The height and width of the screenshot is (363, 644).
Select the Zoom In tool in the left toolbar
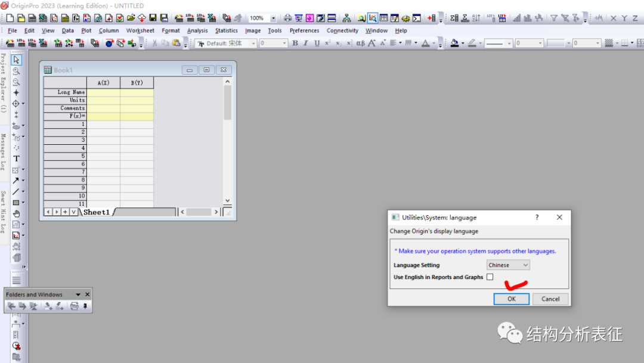point(16,71)
